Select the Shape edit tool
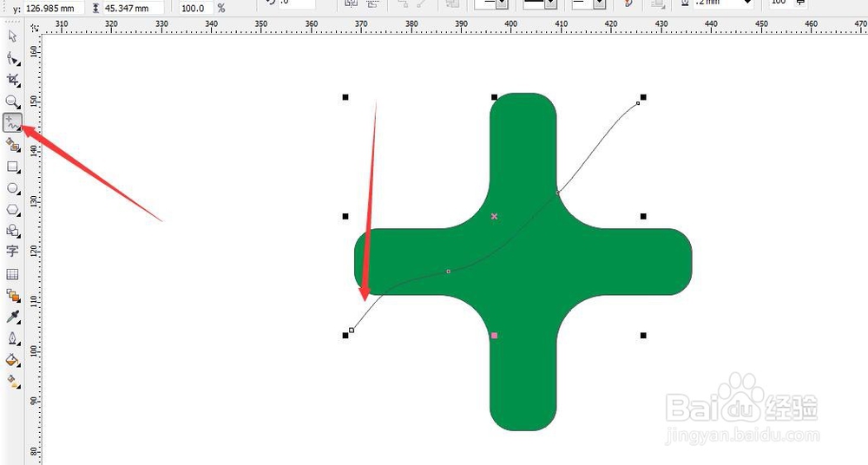This screenshot has width=868, height=465. (12, 58)
